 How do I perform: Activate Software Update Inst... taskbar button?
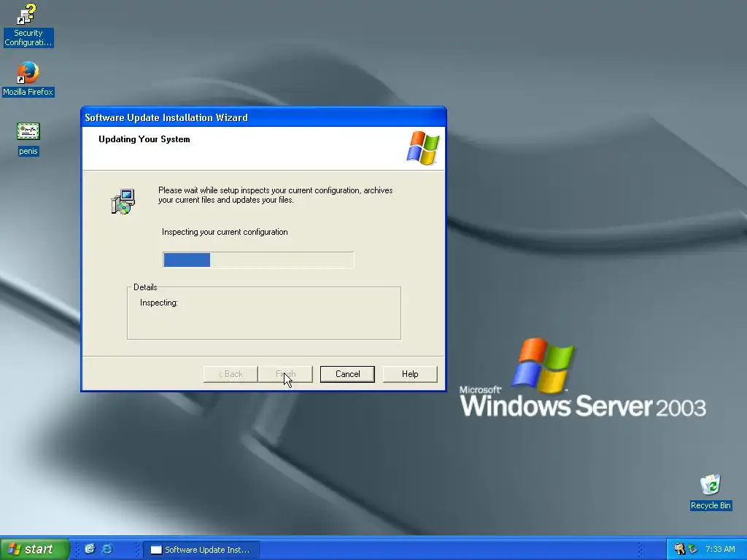pyautogui.click(x=201, y=550)
